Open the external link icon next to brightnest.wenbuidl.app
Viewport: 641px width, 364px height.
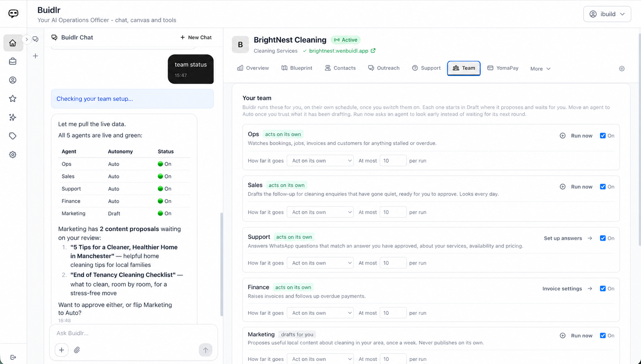coord(373,50)
